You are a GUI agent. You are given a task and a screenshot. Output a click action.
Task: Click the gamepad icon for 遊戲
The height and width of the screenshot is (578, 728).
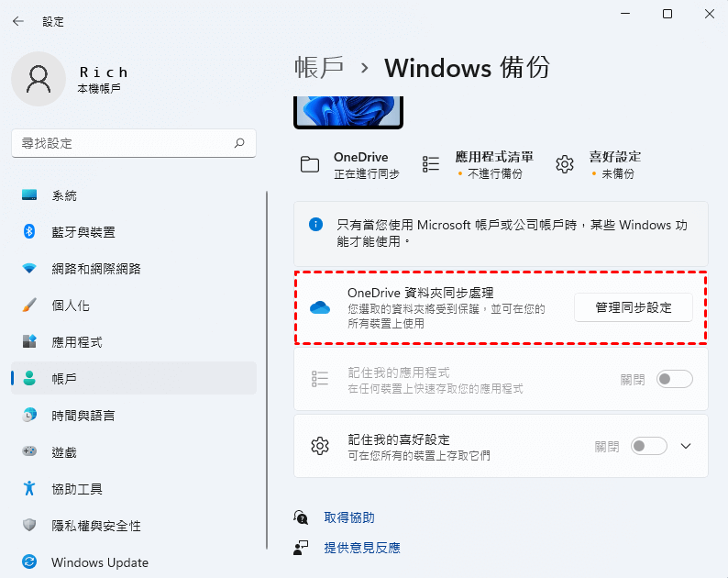29,451
